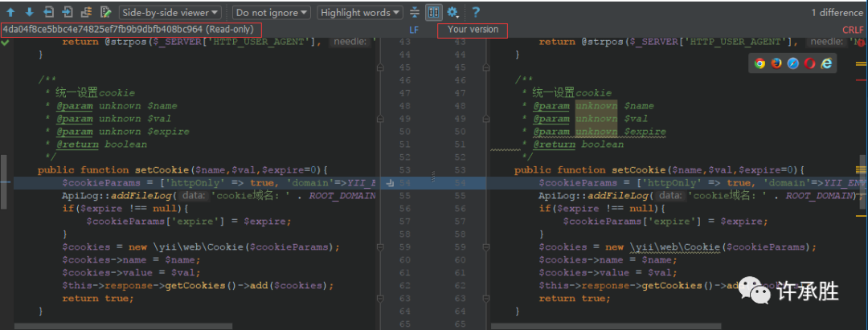Screen dimensions: 868x330
Task: Click 'setCookie' function name in left pane
Action: click(162, 169)
